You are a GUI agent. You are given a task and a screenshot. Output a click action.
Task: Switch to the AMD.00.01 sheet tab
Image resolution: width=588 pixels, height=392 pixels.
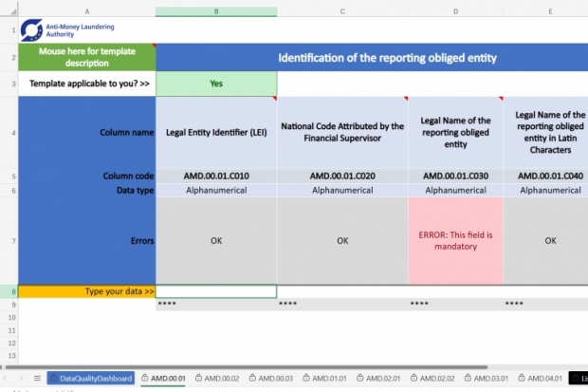(163, 378)
